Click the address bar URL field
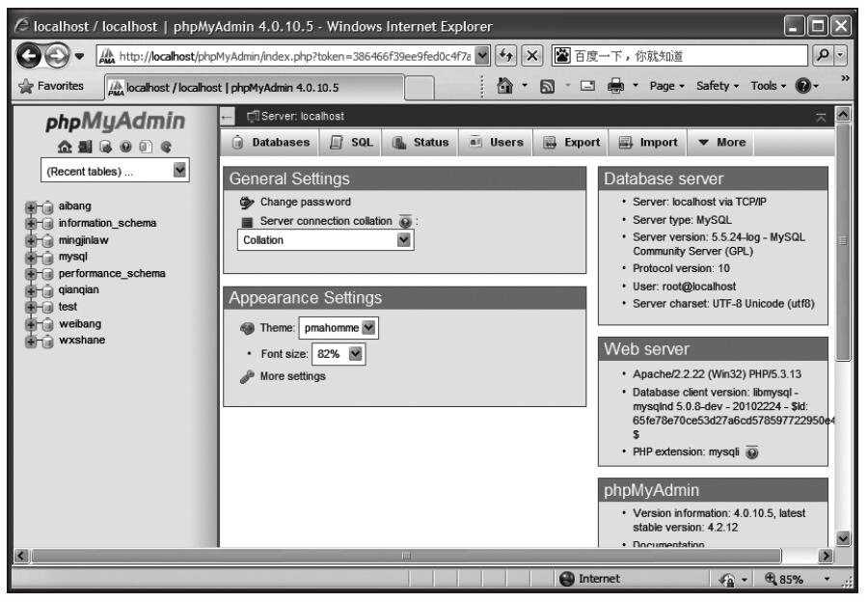This screenshot has height=602, width=868. click(294, 56)
